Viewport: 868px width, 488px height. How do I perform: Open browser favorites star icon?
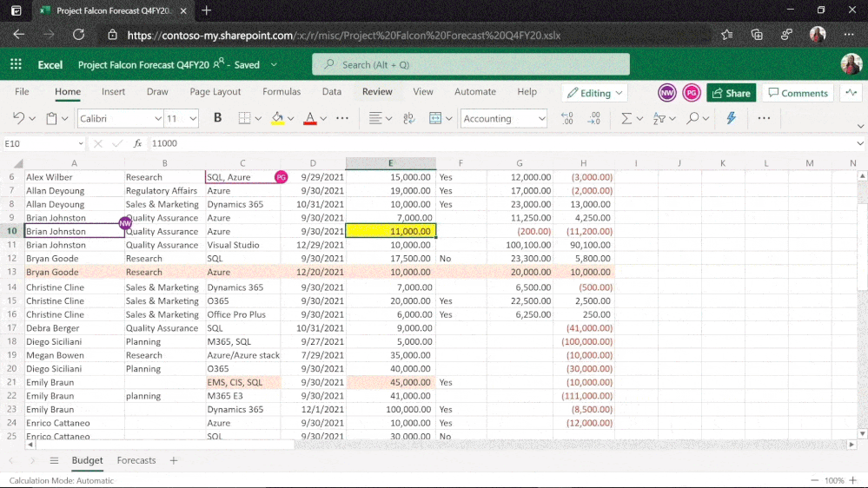pyautogui.click(x=727, y=35)
